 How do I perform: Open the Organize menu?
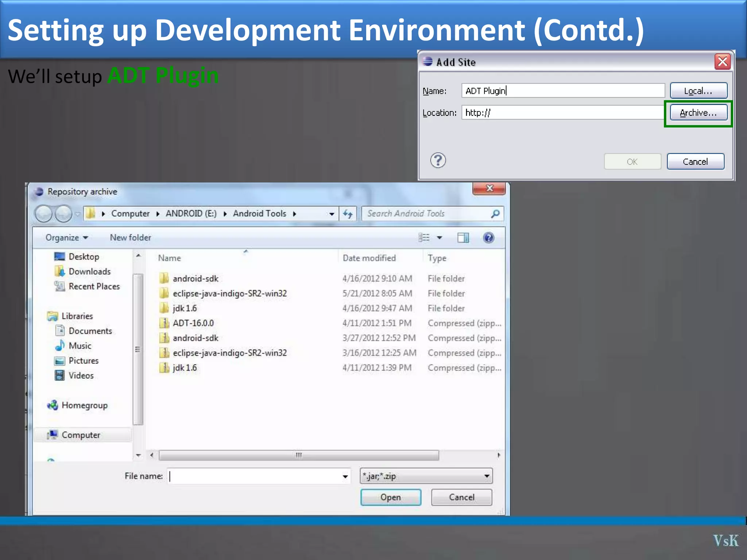pos(66,238)
